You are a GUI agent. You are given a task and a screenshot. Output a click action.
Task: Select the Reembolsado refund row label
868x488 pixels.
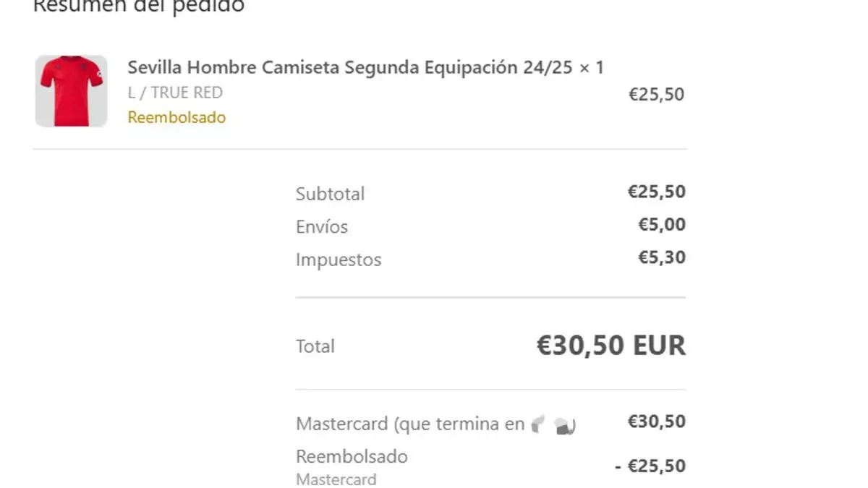tap(352, 456)
